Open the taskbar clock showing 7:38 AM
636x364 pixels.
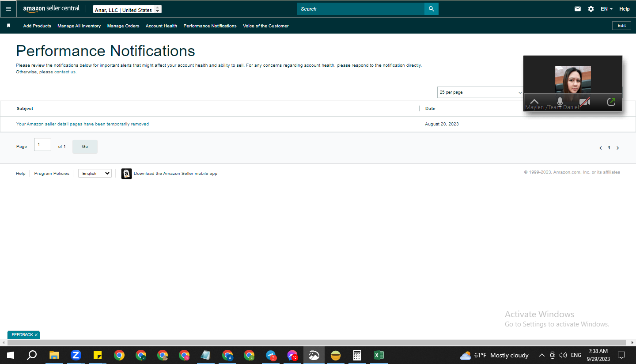coord(598,355)
